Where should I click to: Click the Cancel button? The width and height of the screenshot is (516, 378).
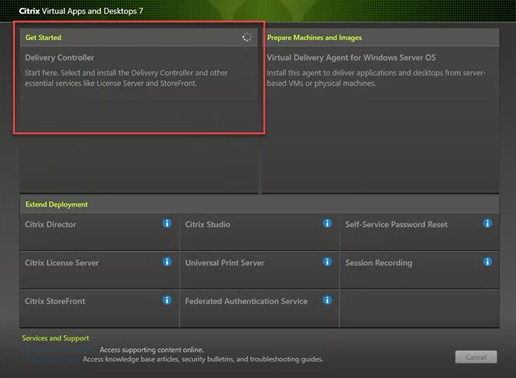(x=476, y=357)
